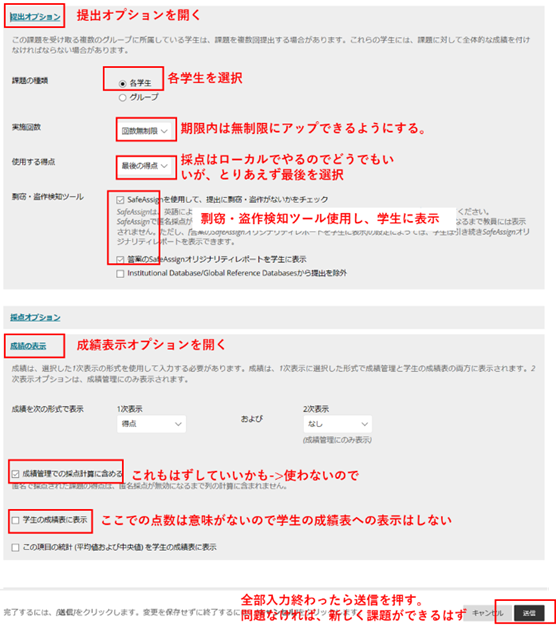556x632 pixels.
Task: Open the 成績の表示 section link
Action: (28, 346)
